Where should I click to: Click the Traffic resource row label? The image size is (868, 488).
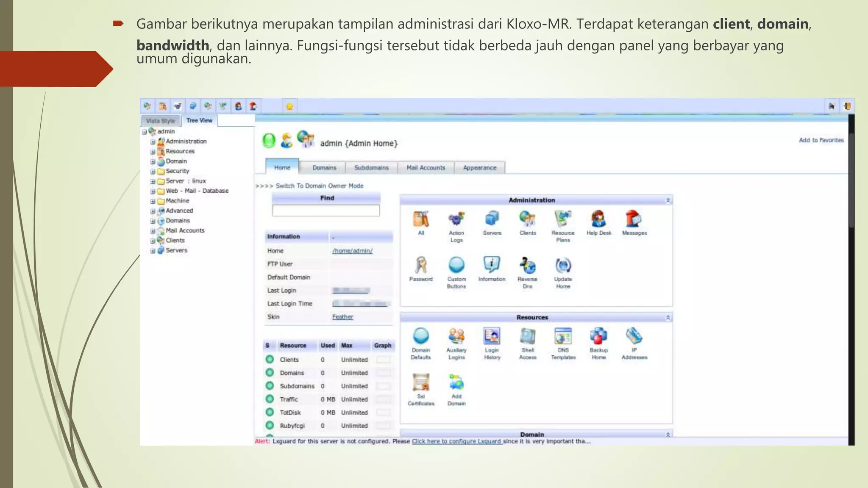[289, 399]
